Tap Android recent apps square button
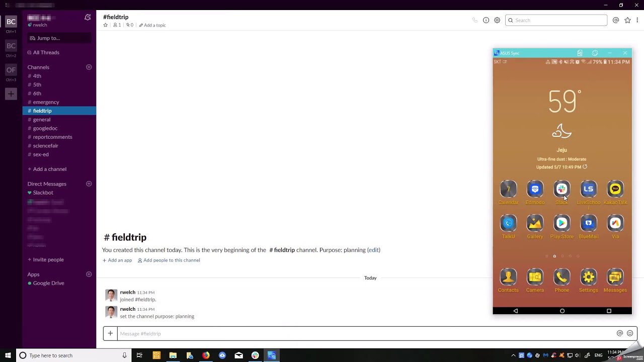Screen dimensions: 644x362 pos(609,311)
